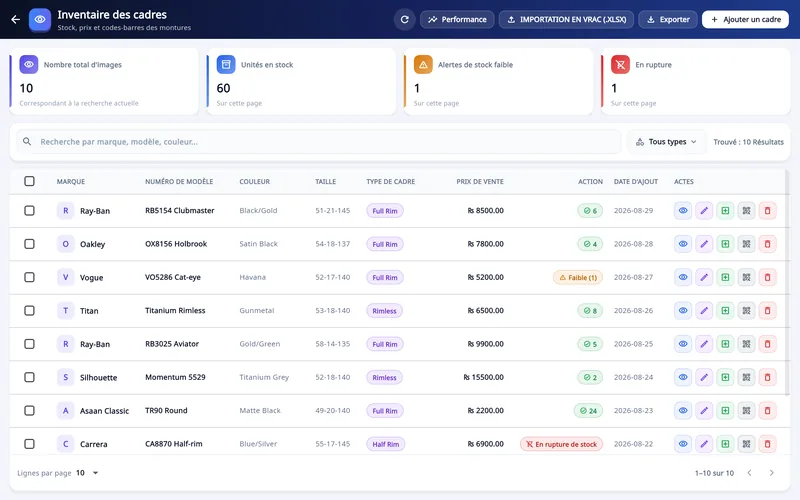Viewport: 800px width, 500px height.
Task: Open the Tous types filter dropdown
Action: (666, 142)
